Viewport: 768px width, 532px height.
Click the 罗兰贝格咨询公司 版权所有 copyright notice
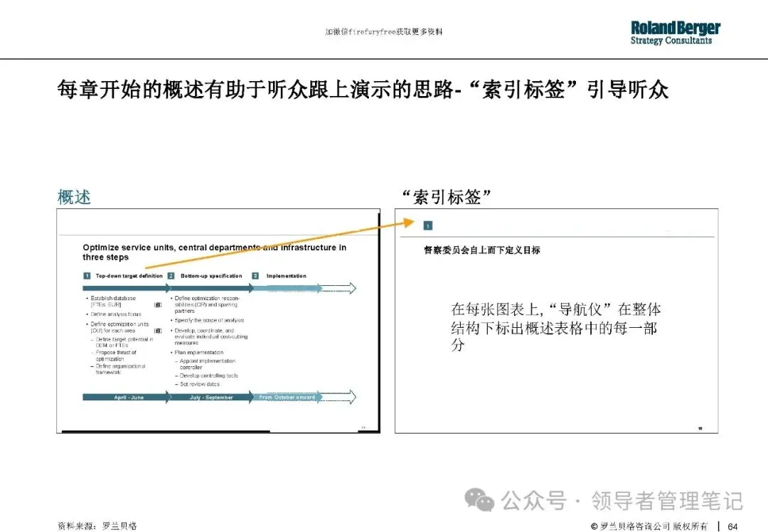coord(649,526)
